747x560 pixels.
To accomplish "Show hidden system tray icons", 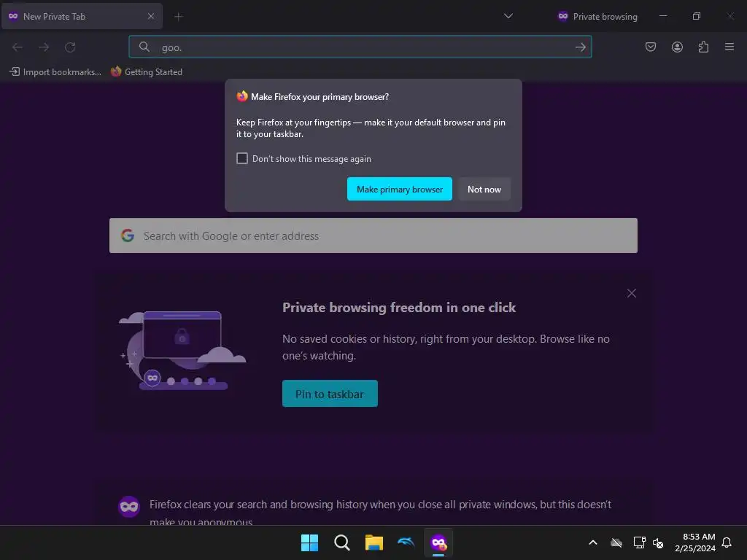I will click(x=592, y=542).
